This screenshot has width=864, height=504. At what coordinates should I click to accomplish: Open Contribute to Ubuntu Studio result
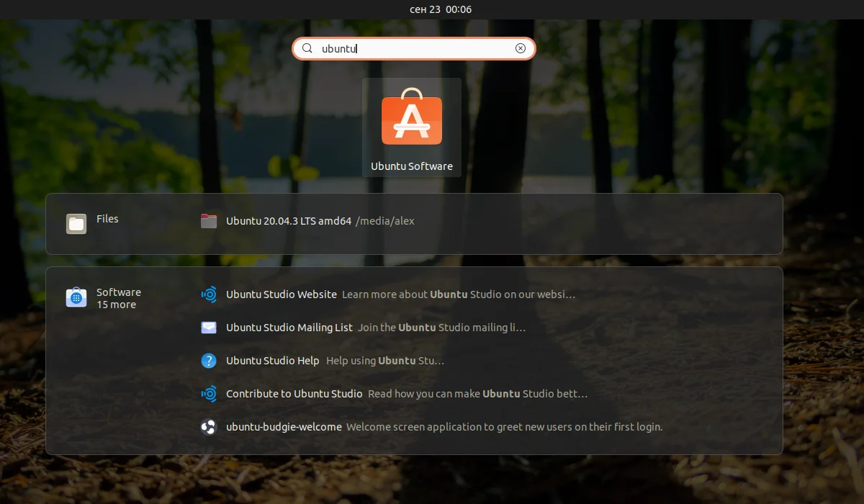(294, 394)
